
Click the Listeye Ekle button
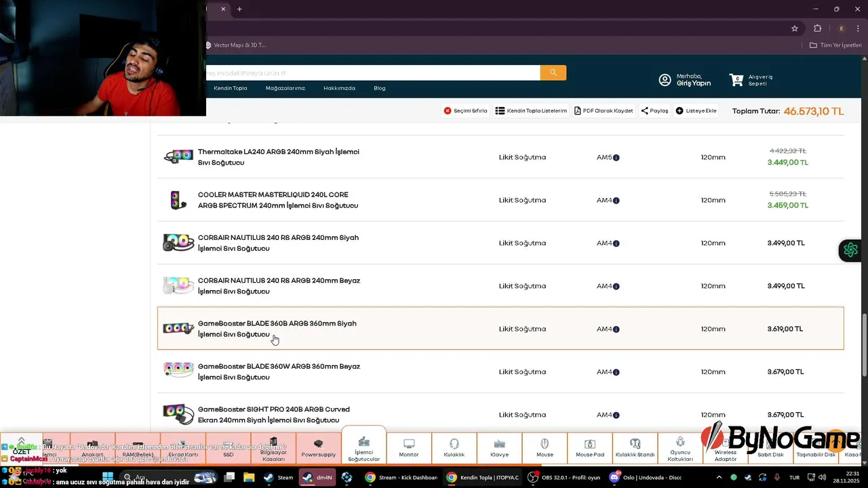pos(696,110)
